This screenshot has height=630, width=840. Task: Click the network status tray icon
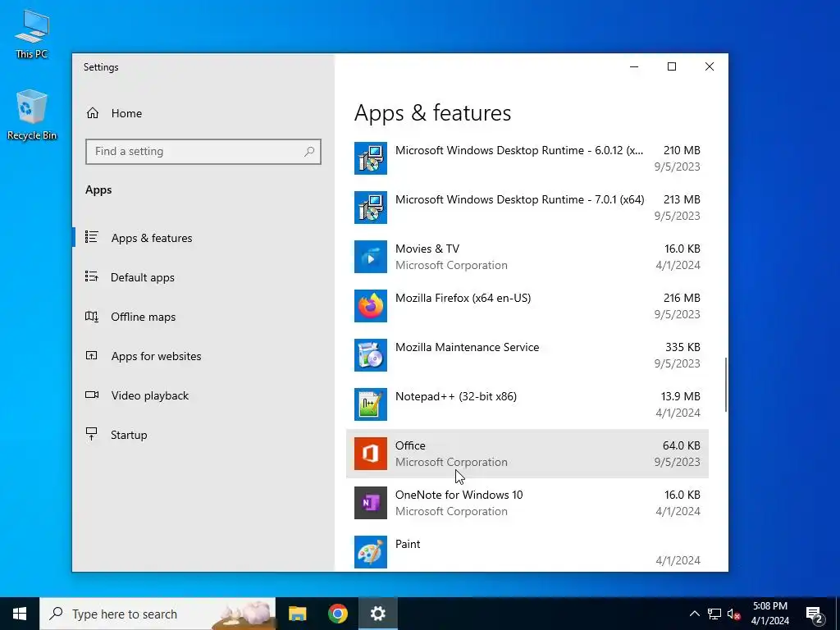pos(714,614)
